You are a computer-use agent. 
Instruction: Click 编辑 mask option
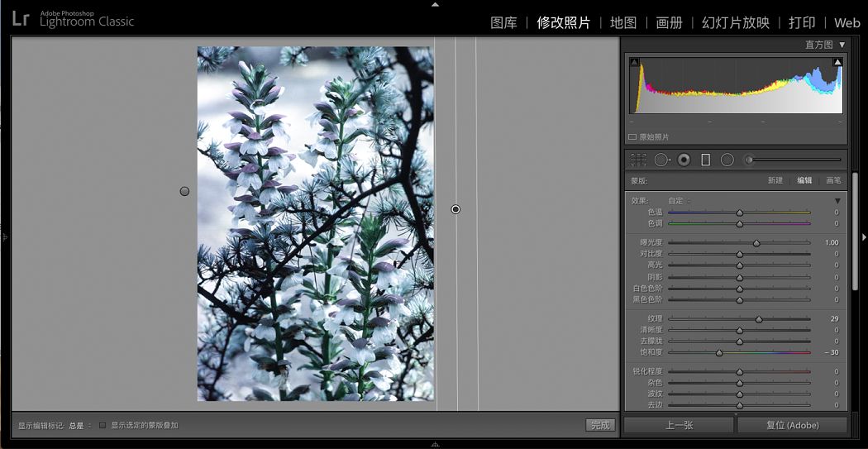(804, 180)
